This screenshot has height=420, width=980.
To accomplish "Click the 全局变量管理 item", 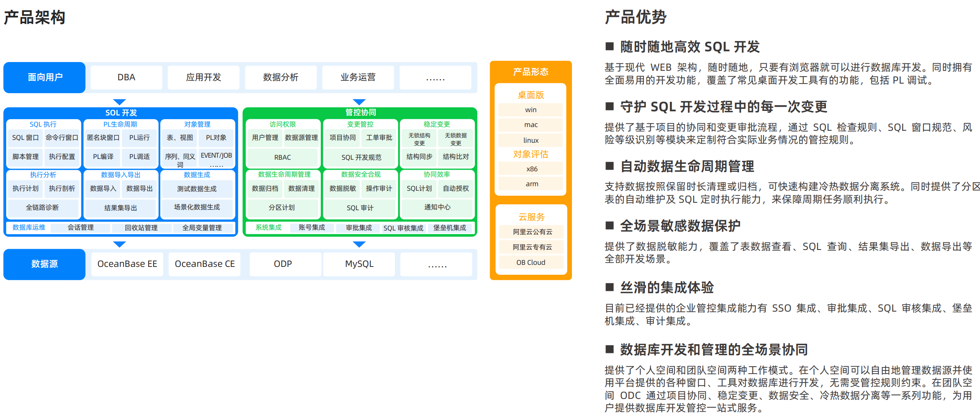I will tap(202, 228).
